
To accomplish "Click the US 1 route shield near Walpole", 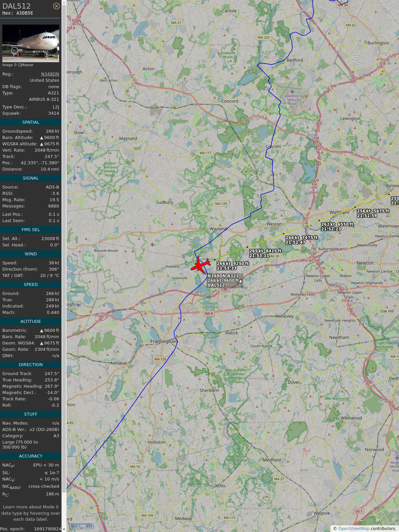I will coord(359,511).
